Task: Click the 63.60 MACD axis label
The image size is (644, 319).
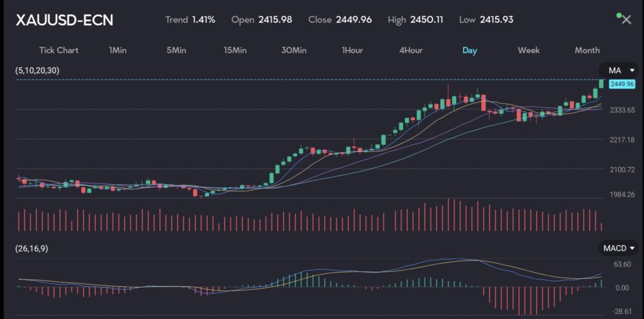Action: (x=622, y=264)
